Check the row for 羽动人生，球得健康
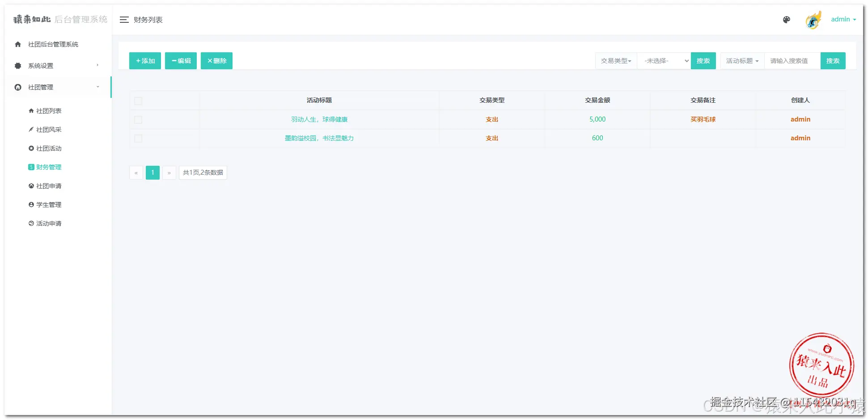 pos(138,120)
